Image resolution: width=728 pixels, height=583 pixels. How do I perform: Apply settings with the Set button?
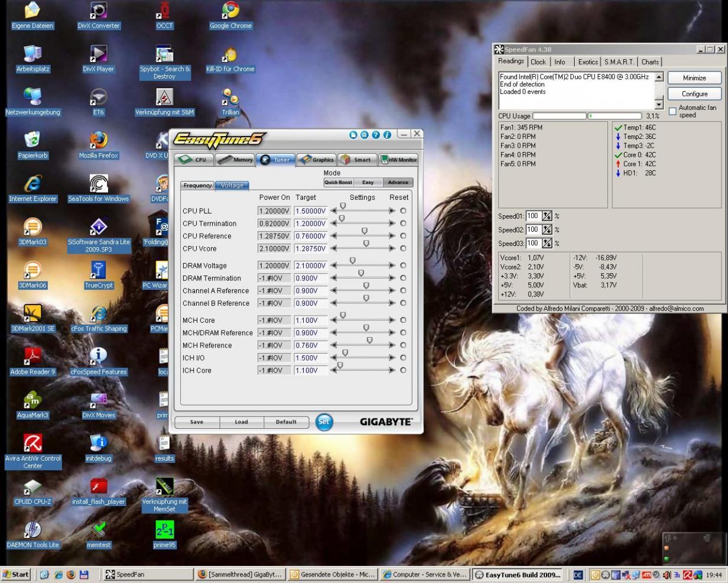(x=324, y=422)
